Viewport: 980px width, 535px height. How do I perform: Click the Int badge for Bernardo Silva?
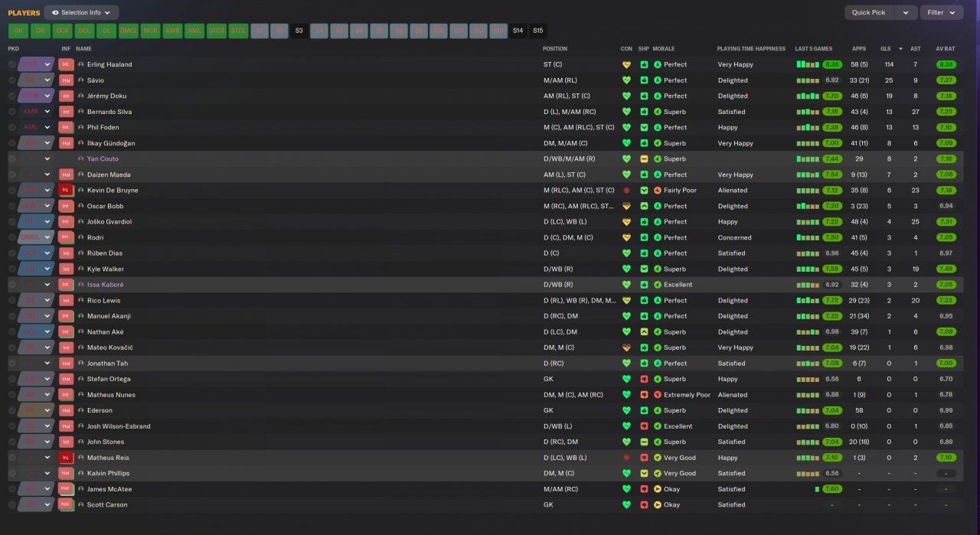[66, 112]
